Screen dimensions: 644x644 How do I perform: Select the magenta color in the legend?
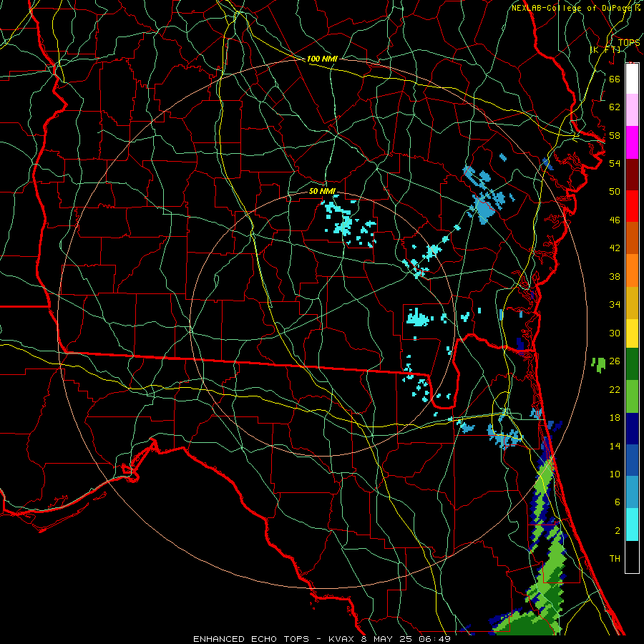pyautogui.click(x=632, y=142)
